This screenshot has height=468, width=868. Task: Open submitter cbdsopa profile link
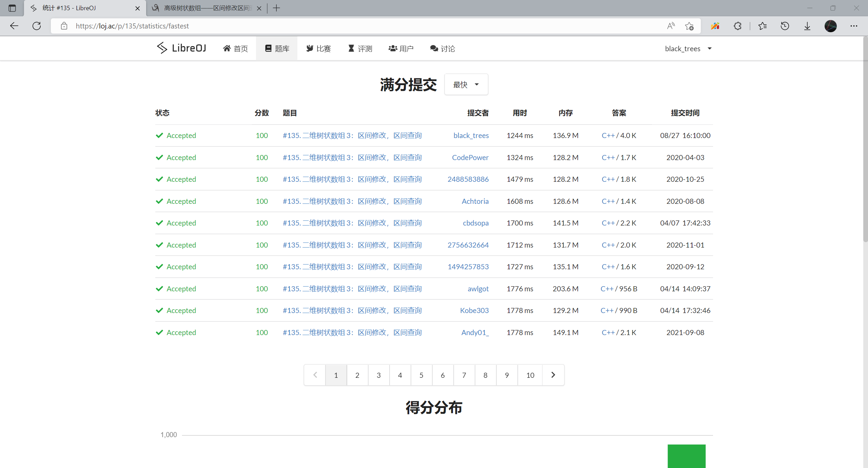(476, 223)
